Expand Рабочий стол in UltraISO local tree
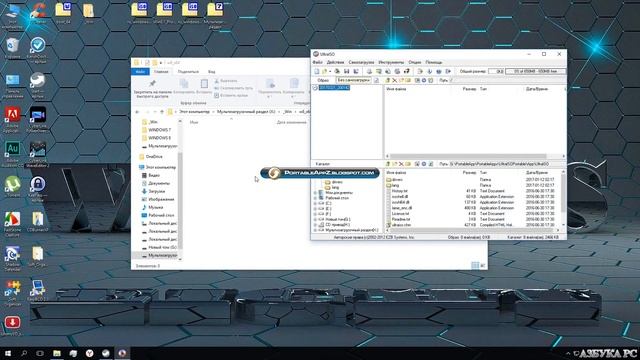 315,198
